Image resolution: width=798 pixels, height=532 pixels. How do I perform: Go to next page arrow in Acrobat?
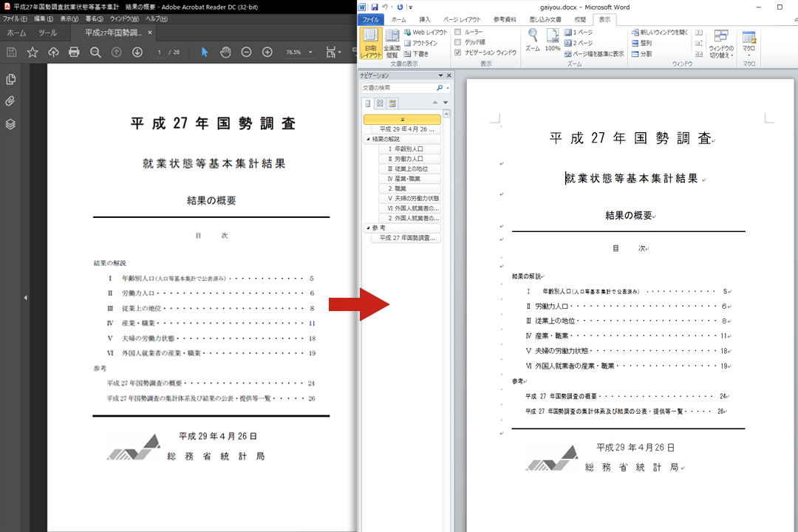tap(137, 52)
